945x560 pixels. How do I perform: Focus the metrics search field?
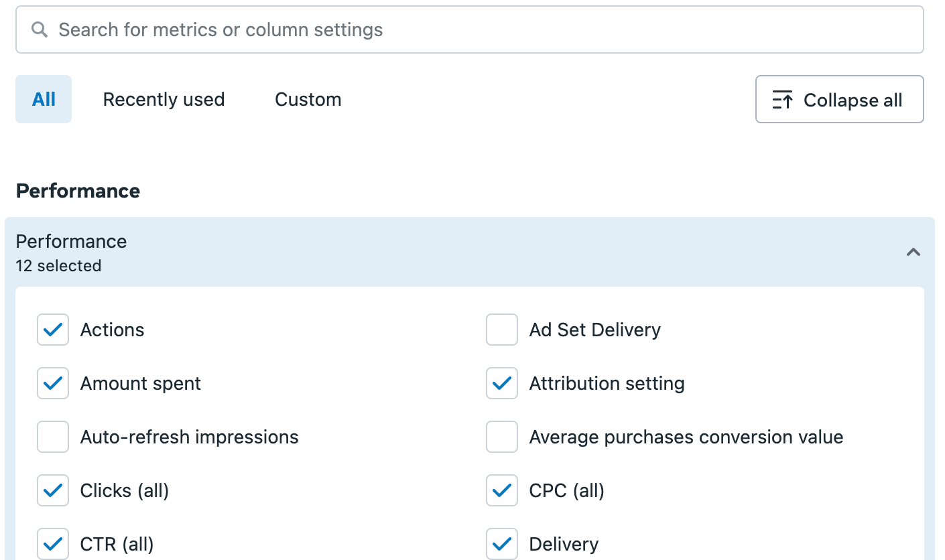470,29
